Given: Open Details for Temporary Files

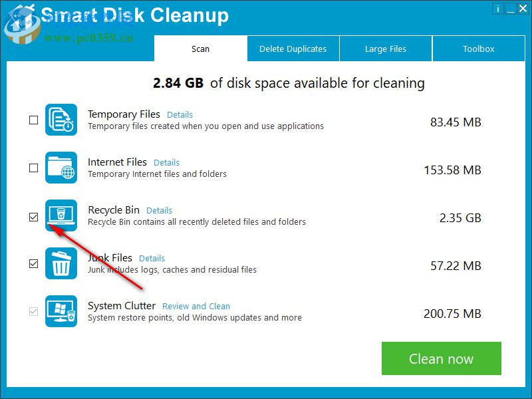Looking at the screenshot, I should click(180, 114).
